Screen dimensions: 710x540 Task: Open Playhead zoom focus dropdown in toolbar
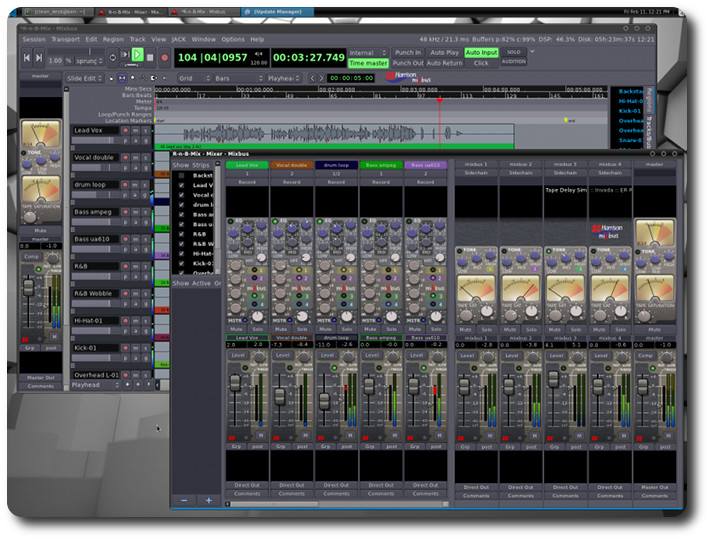[284, 78]
